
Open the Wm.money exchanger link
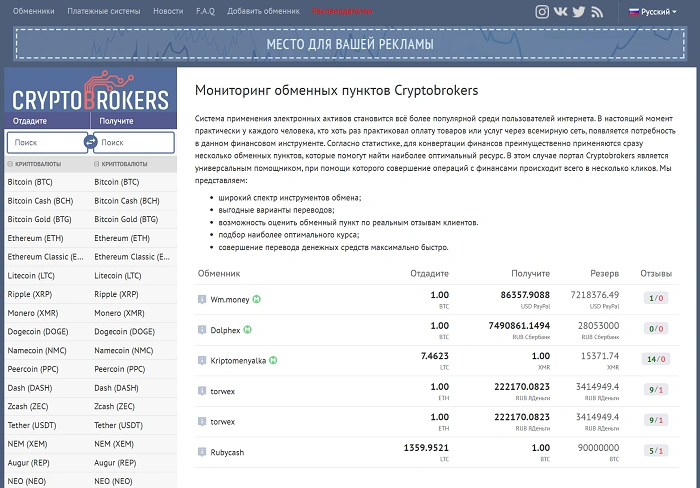[x=230, y=300]
